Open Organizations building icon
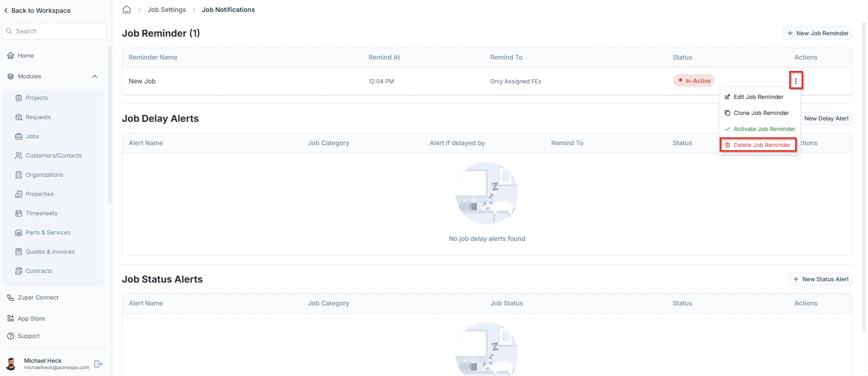This screenshot has height=376, width=868. click(x=19, y=175)
